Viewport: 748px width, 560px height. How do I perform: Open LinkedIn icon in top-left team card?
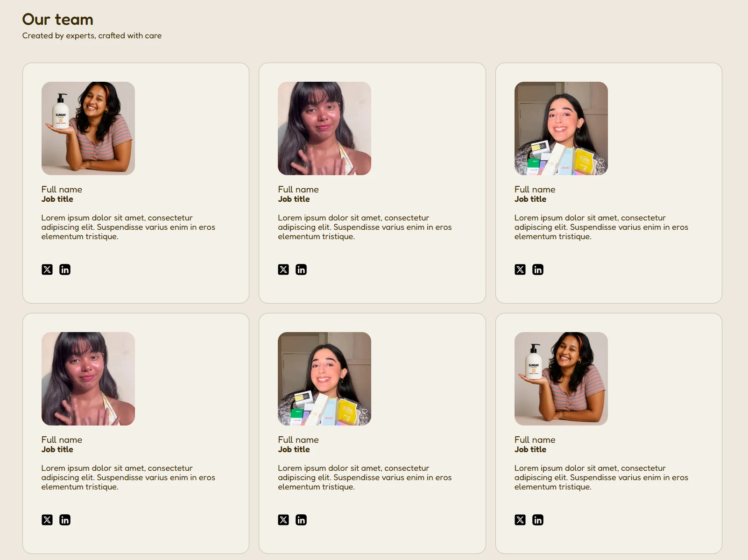coord(65,269)
